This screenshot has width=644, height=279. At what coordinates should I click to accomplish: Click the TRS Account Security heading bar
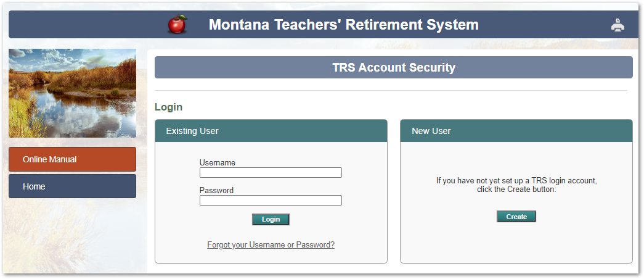pos(393,67)
